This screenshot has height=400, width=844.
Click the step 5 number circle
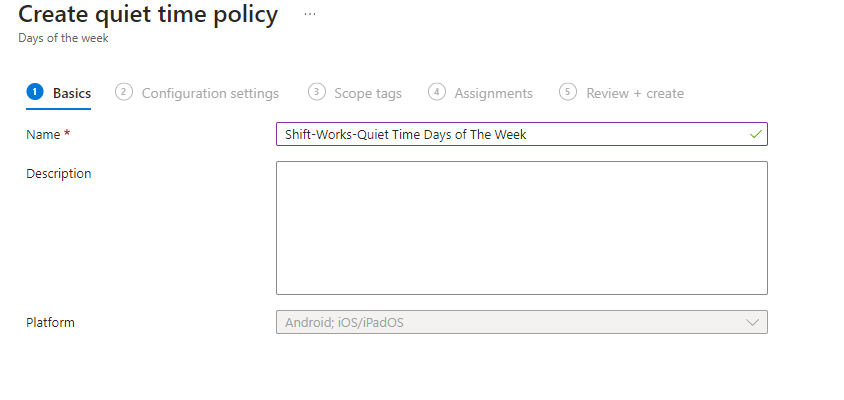(x=568, y=92)
